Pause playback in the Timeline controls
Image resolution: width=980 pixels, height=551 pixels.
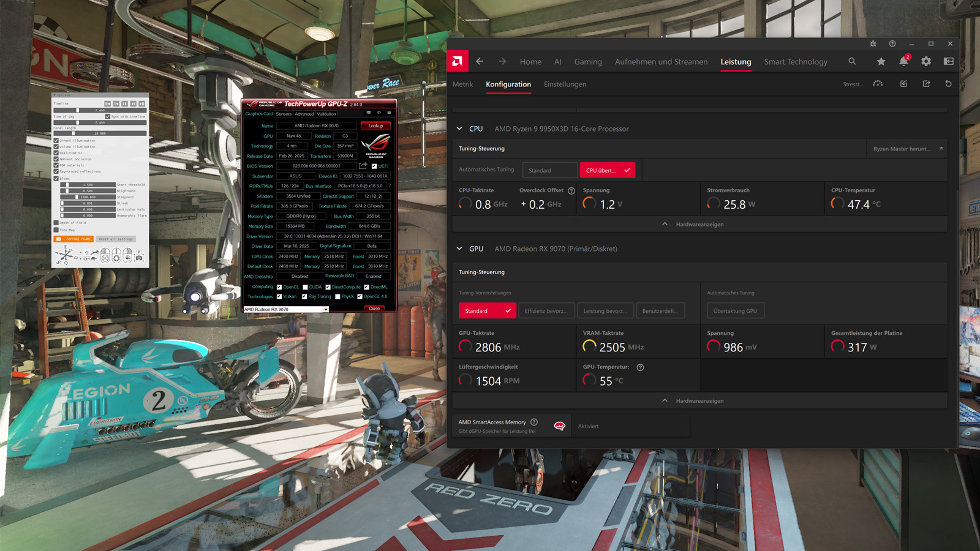(125, 103)
